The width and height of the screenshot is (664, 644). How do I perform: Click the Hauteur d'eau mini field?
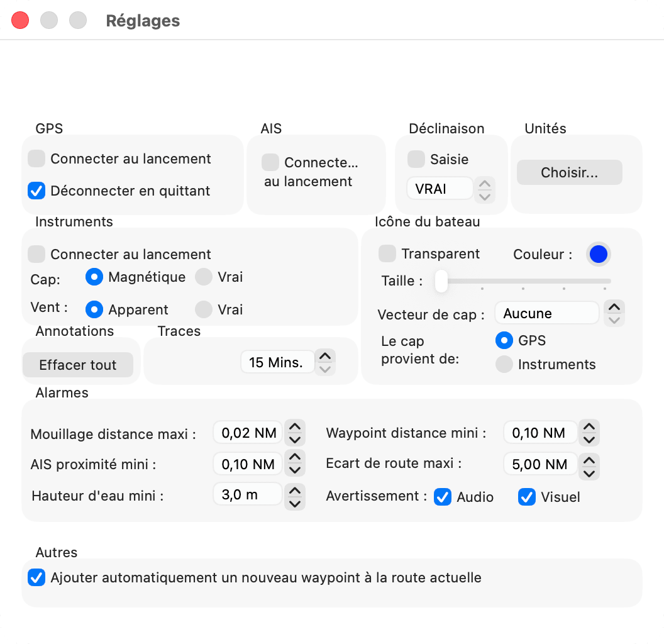[248, 494]
